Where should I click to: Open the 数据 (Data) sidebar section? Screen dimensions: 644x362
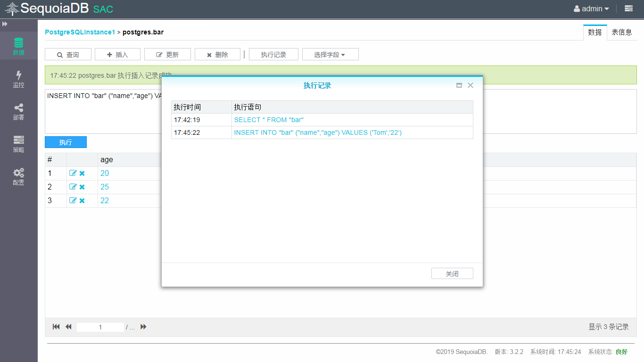click(18, 46)
